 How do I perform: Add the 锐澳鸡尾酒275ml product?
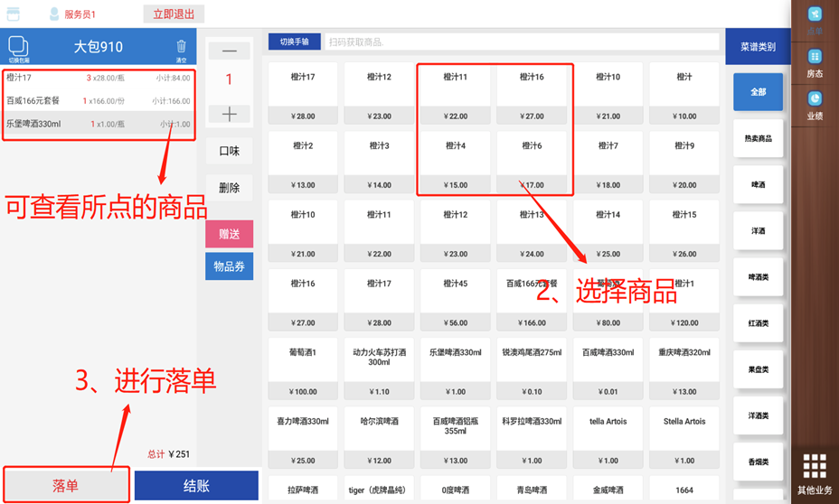(x=532, y=369)
